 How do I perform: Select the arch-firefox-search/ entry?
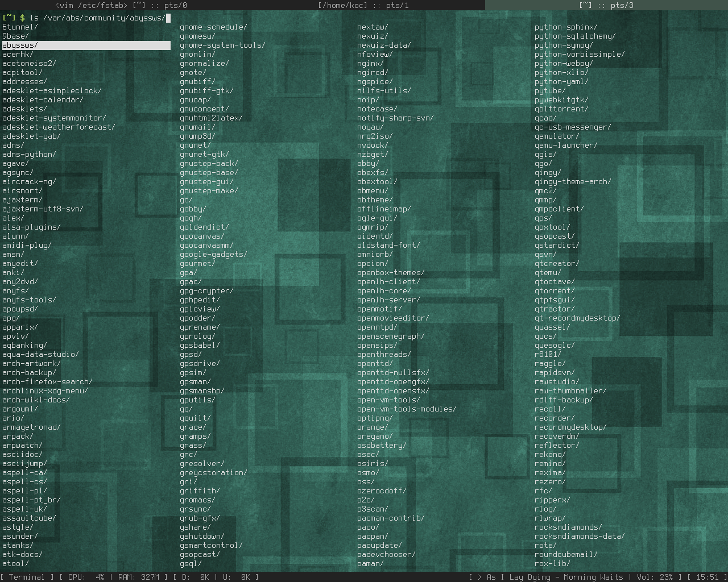[x=47, y=381]
